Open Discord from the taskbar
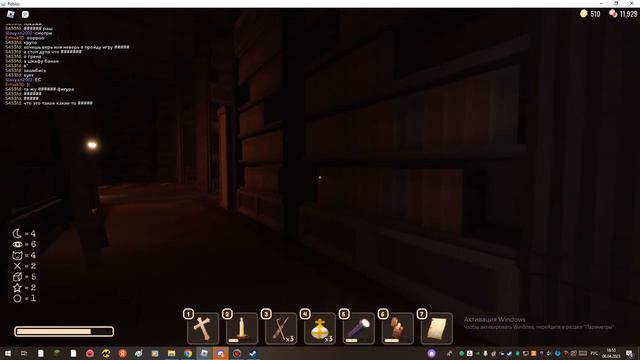640x360 pixels. point(220,353)
